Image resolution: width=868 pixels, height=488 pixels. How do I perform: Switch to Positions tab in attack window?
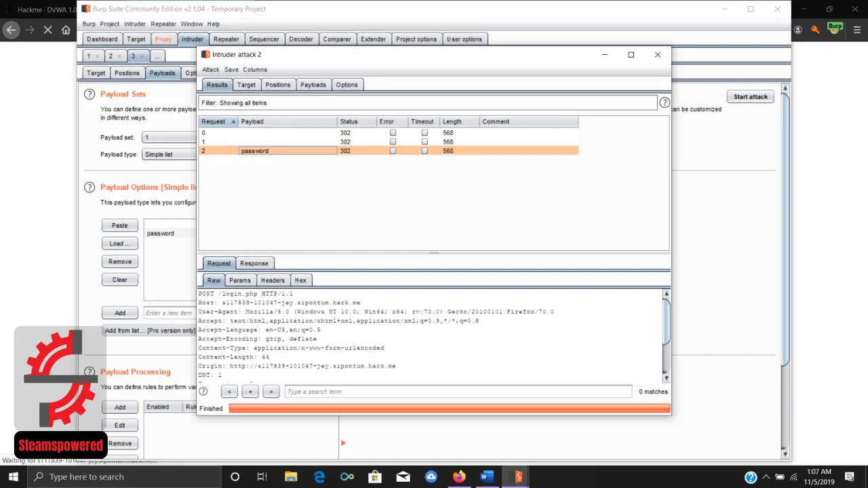click(x=277, y=85)
